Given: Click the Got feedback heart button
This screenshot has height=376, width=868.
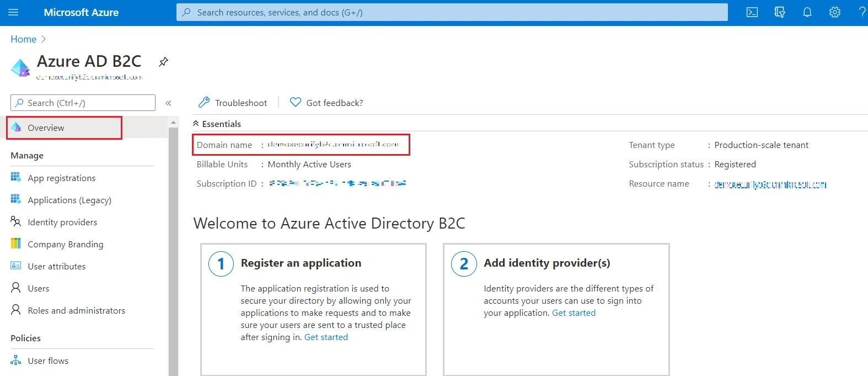Looking at the screenshot, I should point(326,103).
